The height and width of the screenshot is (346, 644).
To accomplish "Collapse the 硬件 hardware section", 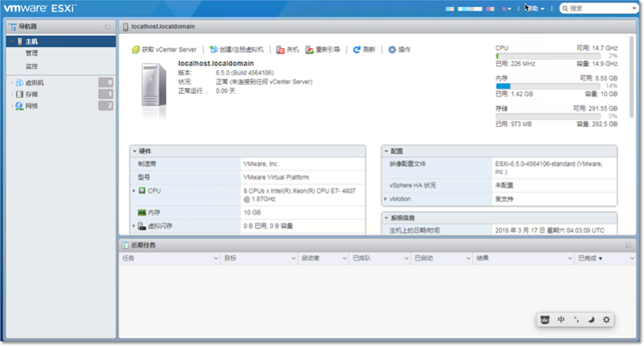I will coord(134,151).
